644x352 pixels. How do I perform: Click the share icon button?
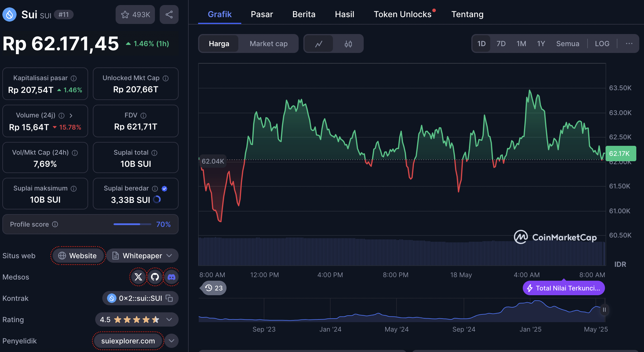point(169,14)
